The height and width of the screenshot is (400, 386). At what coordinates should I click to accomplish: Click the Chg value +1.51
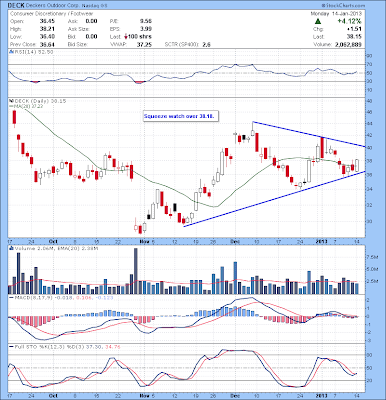(354, 29)
